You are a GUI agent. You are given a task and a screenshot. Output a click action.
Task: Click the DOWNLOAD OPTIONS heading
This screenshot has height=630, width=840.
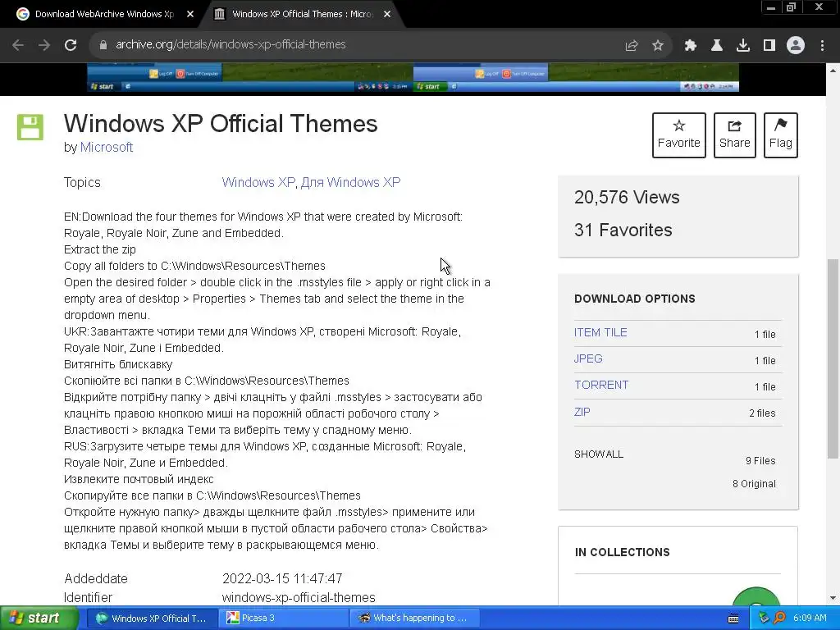tap(635, 299)
